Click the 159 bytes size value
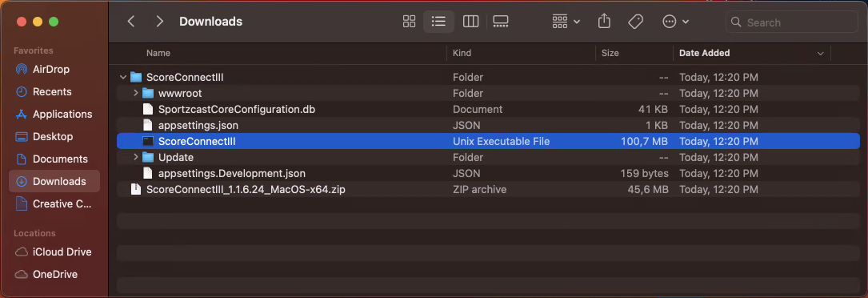 pyautogui.click(x=644, y=173)
